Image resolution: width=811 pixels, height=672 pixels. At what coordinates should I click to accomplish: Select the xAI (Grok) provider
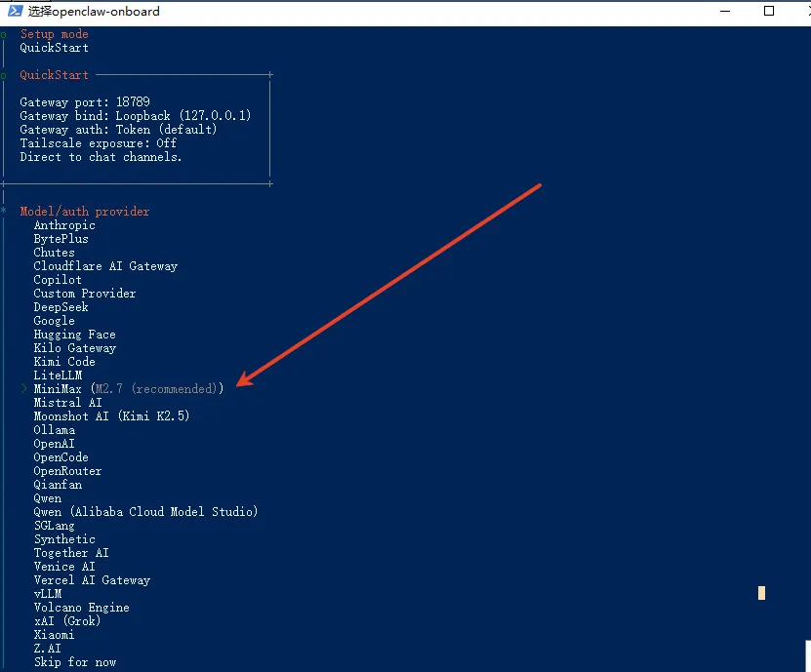pos(67,621)
